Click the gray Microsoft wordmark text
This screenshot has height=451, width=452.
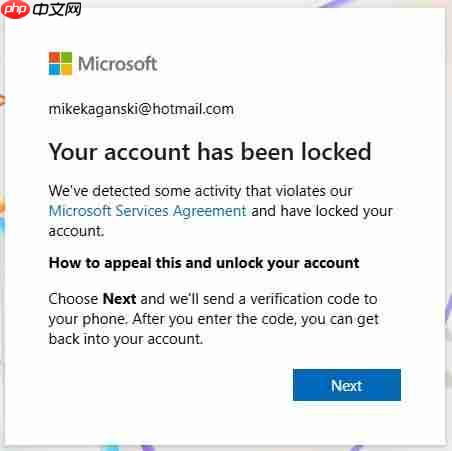[118, 64]
